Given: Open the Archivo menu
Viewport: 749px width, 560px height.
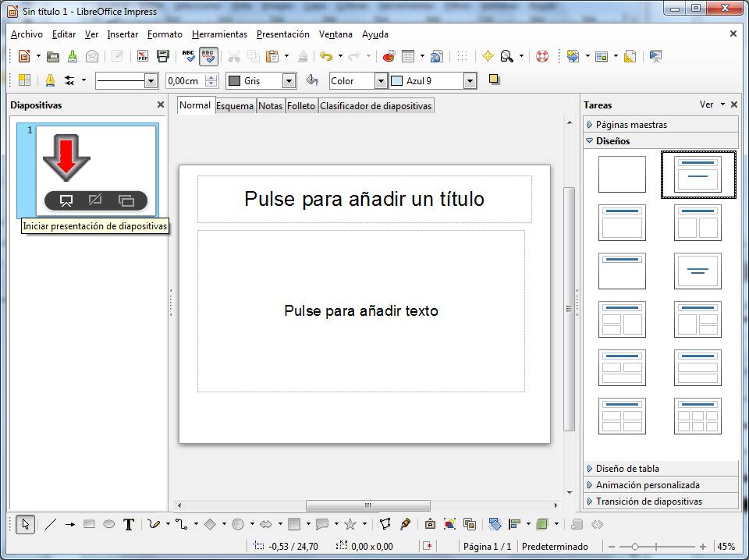Looking at the screenshot, I should 27,34.
